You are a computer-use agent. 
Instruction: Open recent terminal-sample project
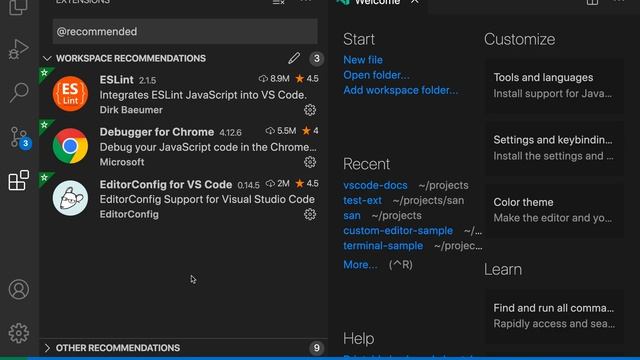click(x=383, y=246)
